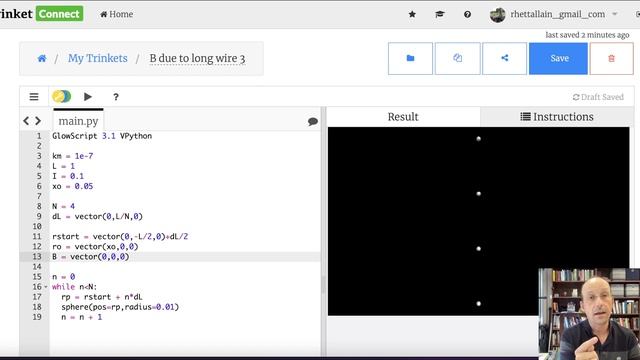
Task: Click the last saved 2 minutes ago text
Action: pos(587,35)
